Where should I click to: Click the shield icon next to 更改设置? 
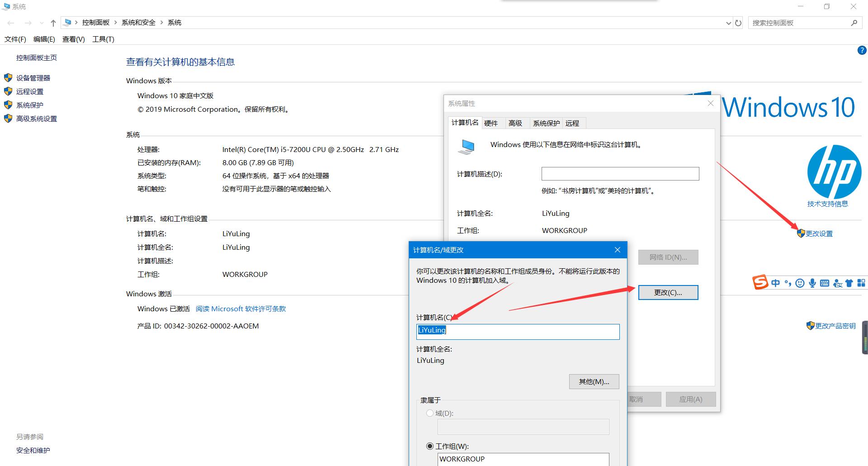click(801, 233)
